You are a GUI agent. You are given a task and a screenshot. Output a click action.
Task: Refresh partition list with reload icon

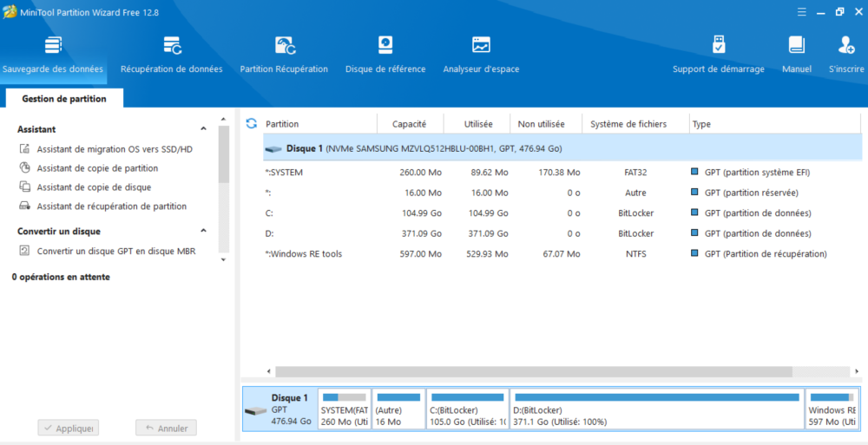coord(252,124)
